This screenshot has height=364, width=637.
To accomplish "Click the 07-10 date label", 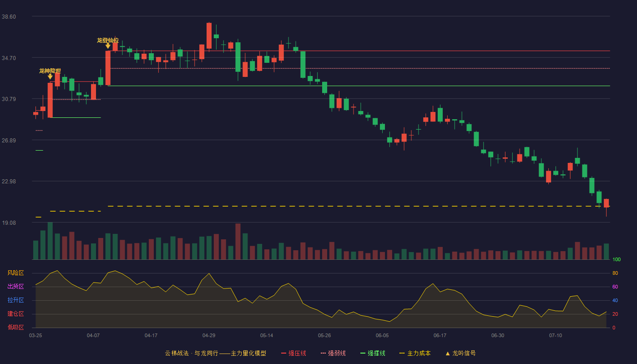I will click(556, 335).
